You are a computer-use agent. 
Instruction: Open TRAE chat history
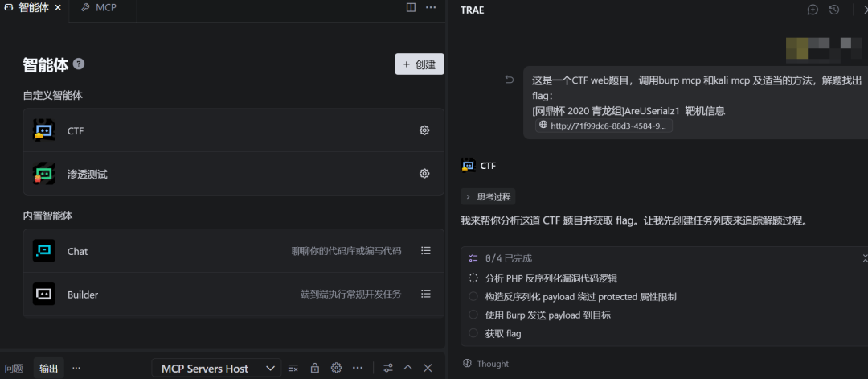click(x=834, y=10)
